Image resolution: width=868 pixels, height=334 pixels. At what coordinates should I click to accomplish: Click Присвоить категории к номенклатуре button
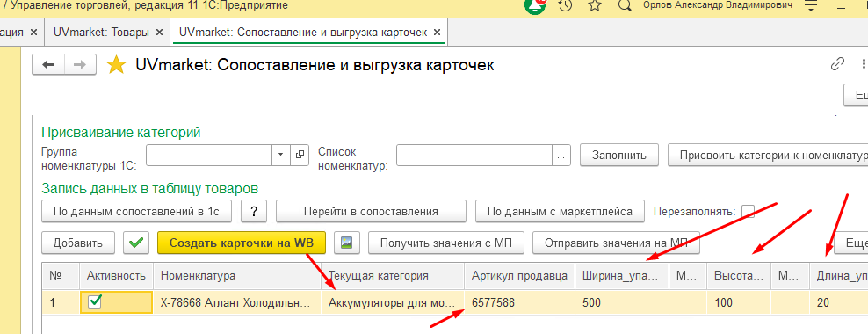(769, 155)
